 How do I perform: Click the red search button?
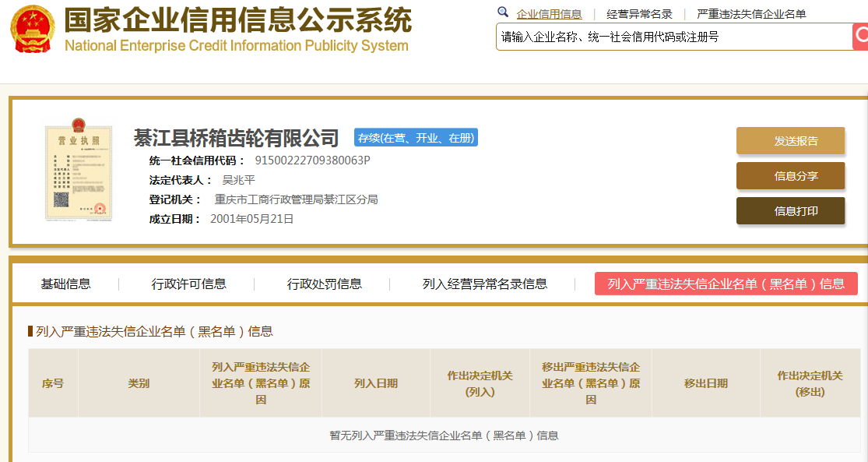pyautogui.click(x=860, y=37)
